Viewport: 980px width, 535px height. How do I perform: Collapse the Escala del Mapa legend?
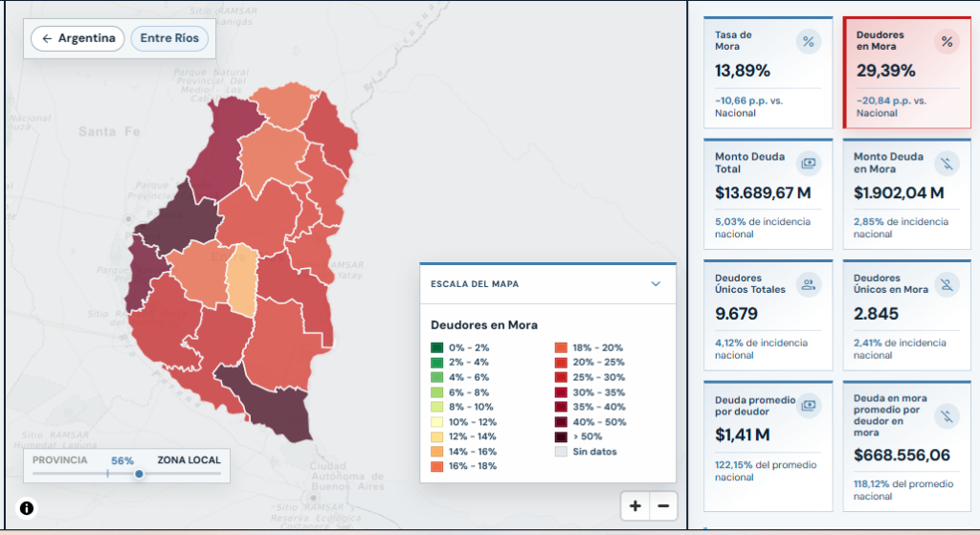(656, 283)
